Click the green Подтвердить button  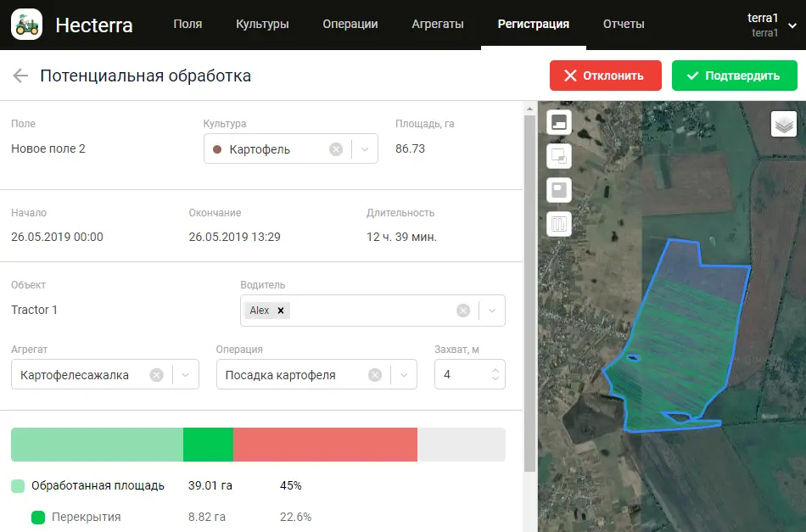(735, 76)
